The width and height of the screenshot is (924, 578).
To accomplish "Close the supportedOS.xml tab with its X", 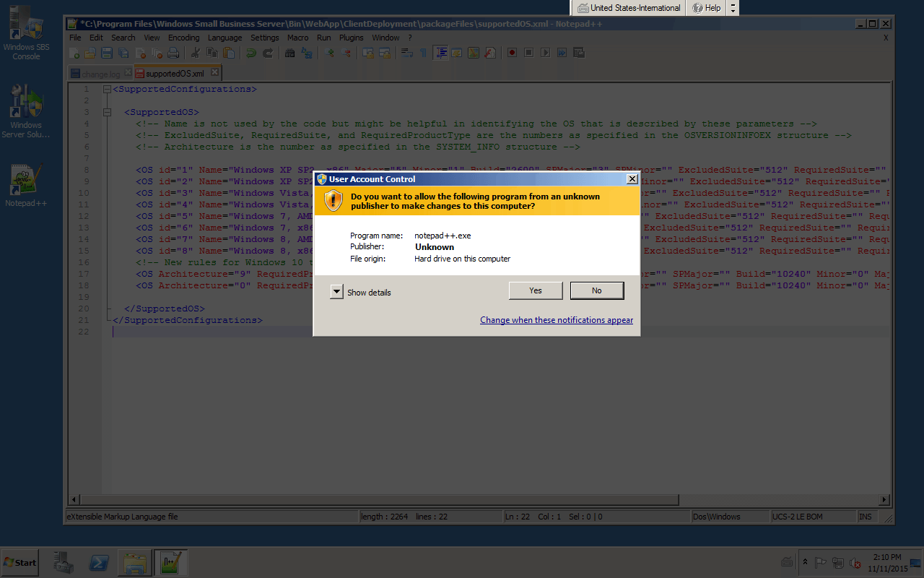I will click(x=214, y=72).
